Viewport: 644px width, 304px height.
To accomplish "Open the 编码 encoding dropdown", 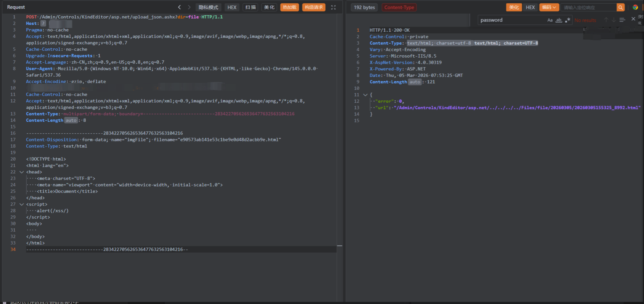I will point(549,8).
